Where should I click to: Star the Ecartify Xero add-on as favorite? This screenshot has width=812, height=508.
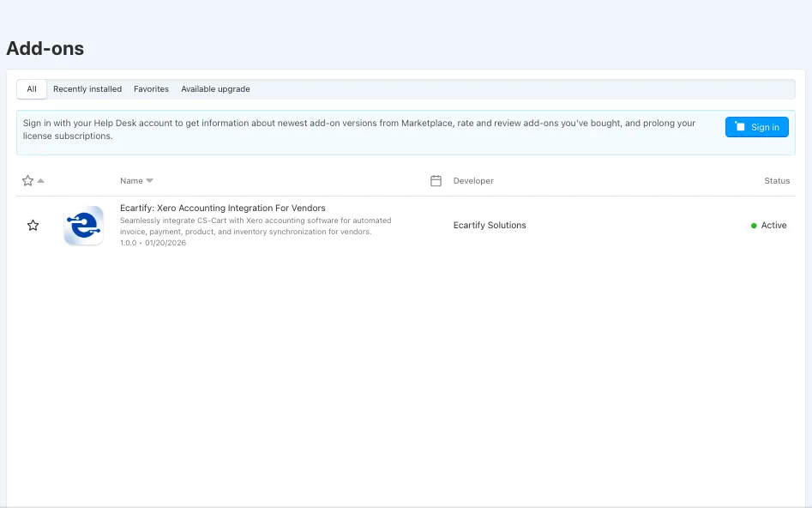pyautogui.click(x=33, y=226)
